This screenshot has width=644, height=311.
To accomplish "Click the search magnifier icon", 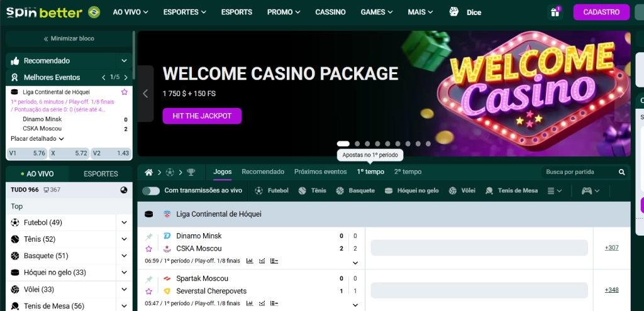I will 622,172.
